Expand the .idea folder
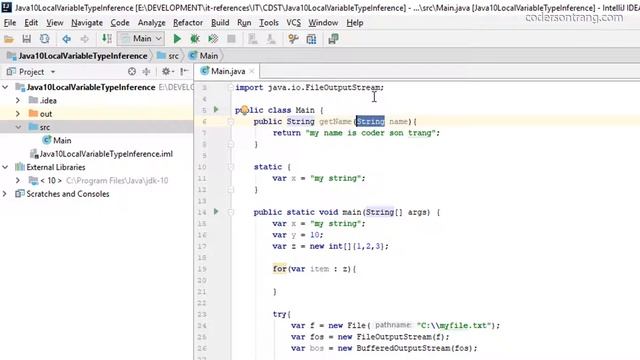 tap(18, 100)
